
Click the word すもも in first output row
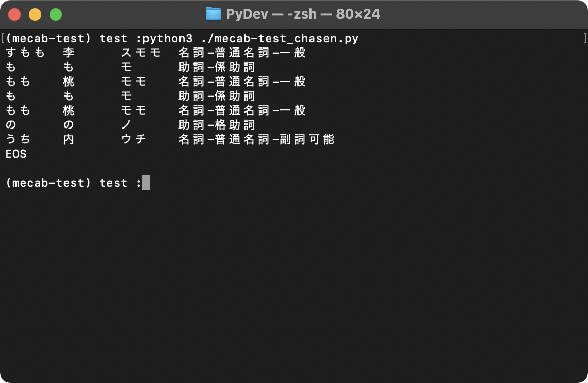(x=25, y=53)
